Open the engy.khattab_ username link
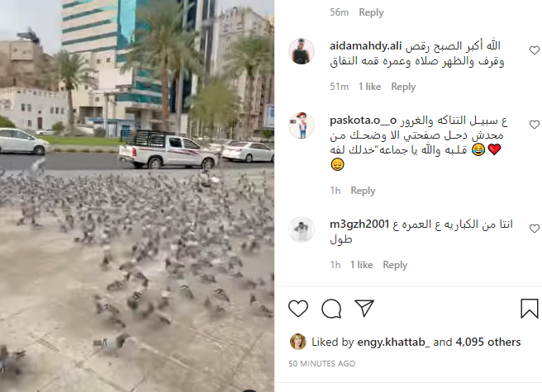 click(393, 342)
